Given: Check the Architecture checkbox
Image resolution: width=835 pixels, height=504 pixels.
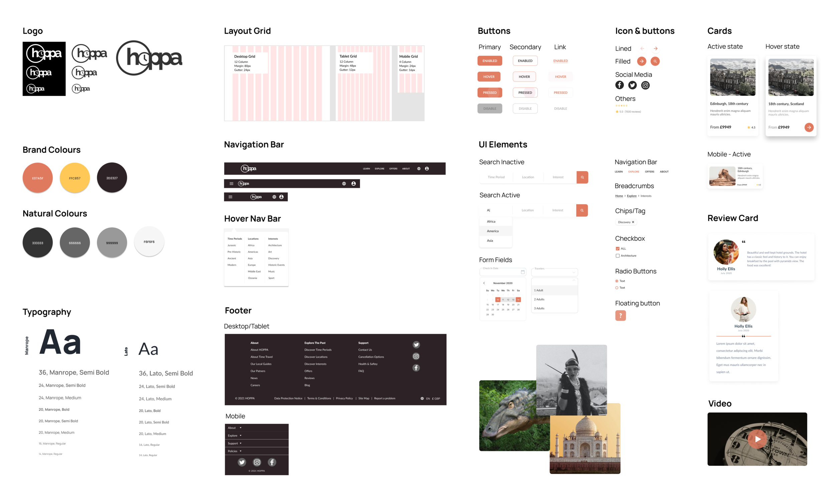Looking at the screenshot, I should 618,256.
